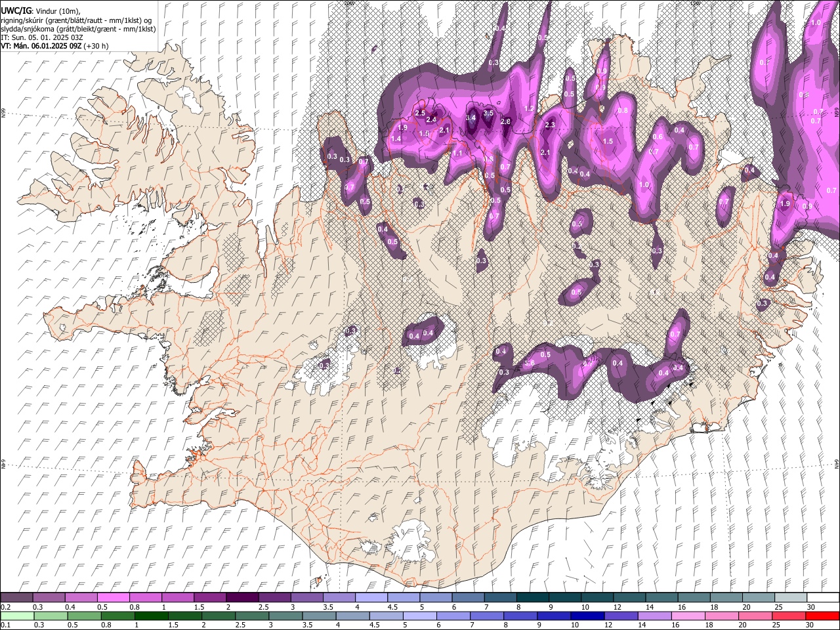The image size is (840, 630).
Task: Click the 3.4 precipitation value on the map
Action: (471, 117)
